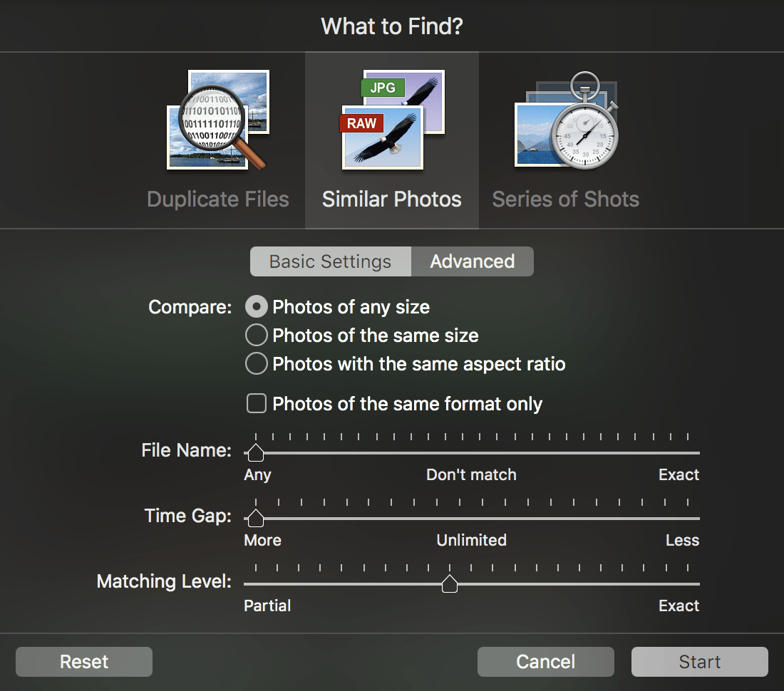Choose the Similar Photos eagle icon
The height and width of the screenshot is (691, 784).
click(x=392, y=120)
